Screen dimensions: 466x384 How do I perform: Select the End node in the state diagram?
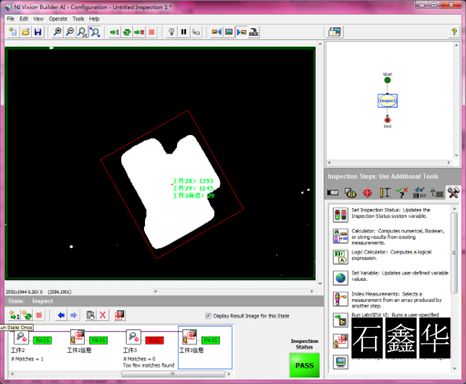[x=387, y=120]
